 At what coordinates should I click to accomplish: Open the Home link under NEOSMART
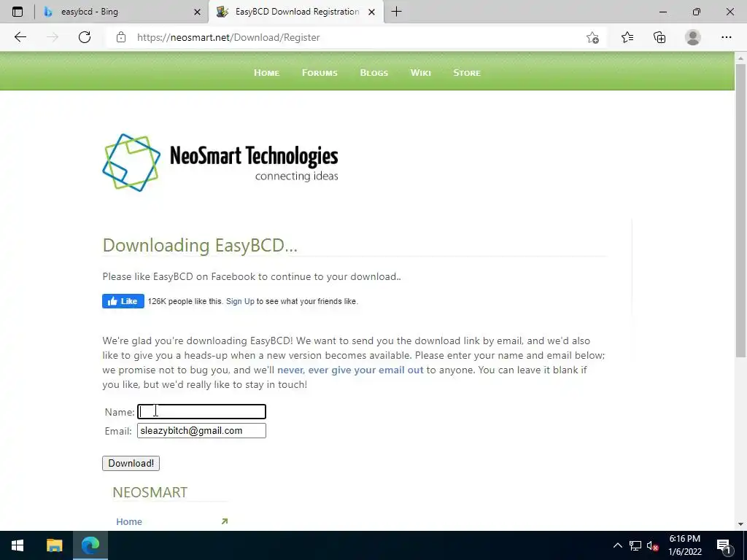coord(129,522)
